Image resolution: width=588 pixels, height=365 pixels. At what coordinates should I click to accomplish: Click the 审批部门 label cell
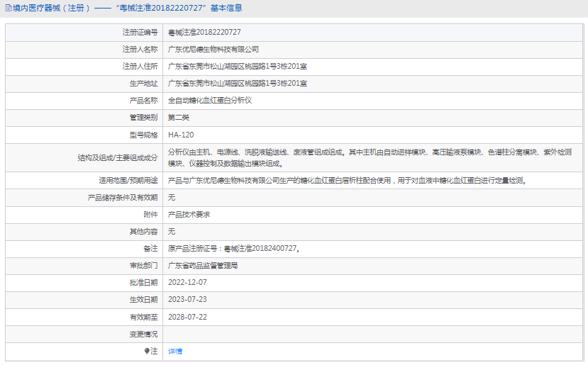(x=84, y=266)
